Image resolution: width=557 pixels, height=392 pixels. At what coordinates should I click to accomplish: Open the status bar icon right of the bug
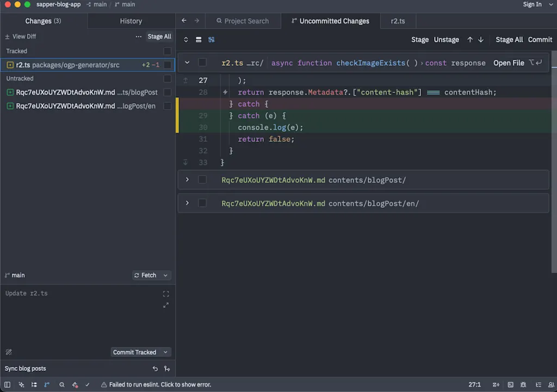pyautogui.click(x=539, y=384)
